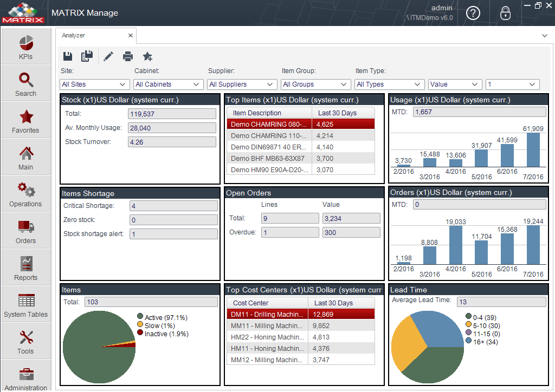The width and height of the screenshot is (555, 392).
Task: Select the Analyzer tab
Action: point(74,35)
